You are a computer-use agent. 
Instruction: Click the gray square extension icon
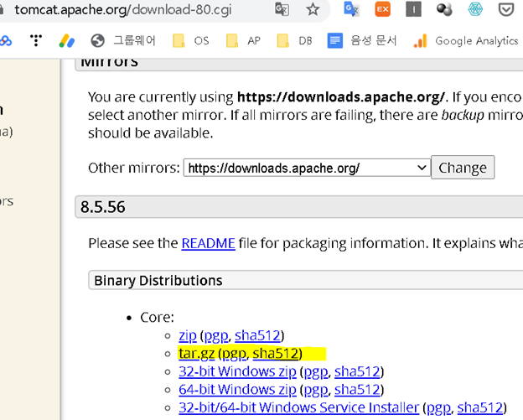pos(413,9)
